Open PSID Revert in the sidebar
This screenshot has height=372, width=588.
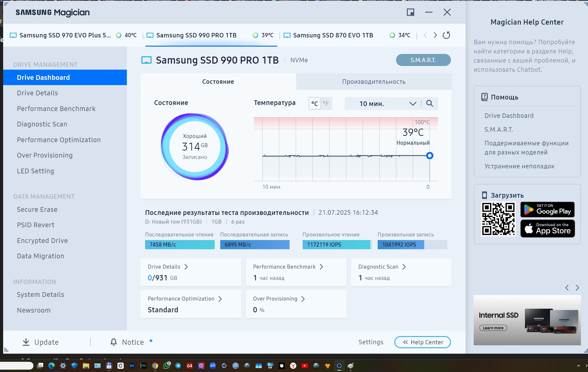[36, 225]
